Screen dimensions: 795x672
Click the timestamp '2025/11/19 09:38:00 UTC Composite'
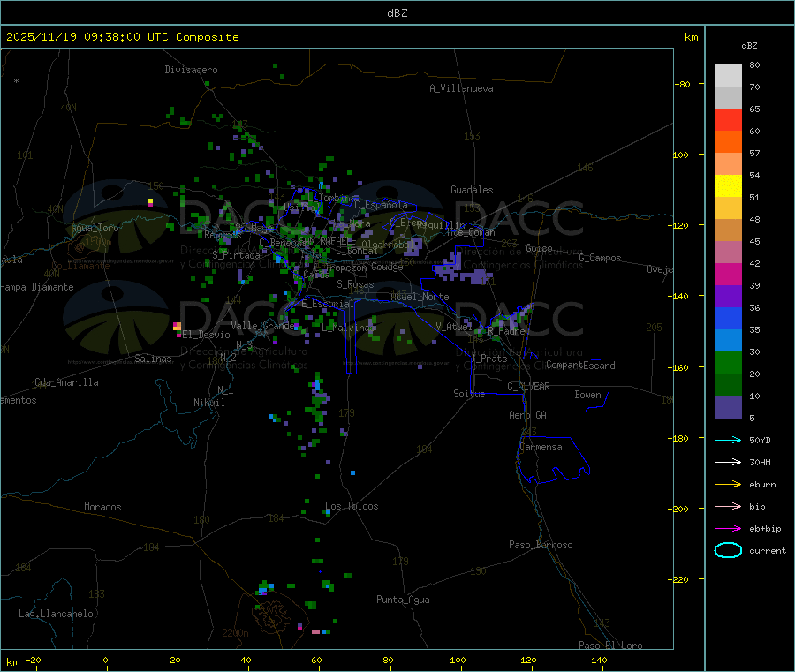122,37
